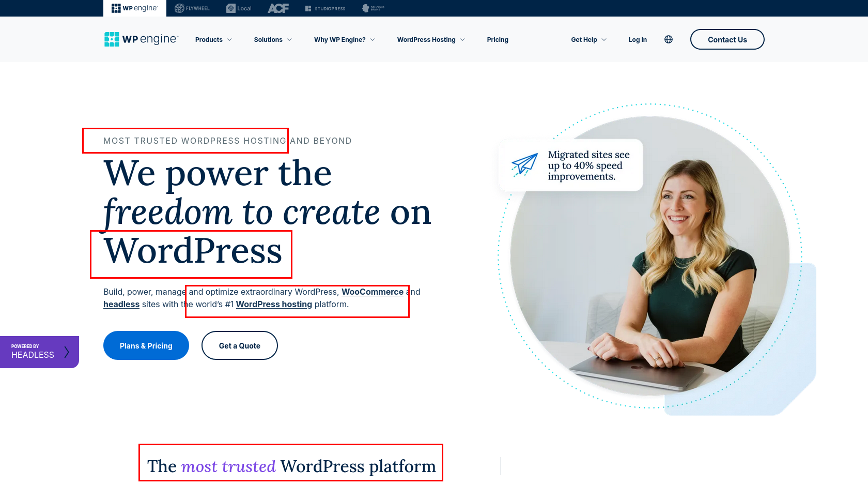Click the 'We power the' headline

click(x=218, y=173)
